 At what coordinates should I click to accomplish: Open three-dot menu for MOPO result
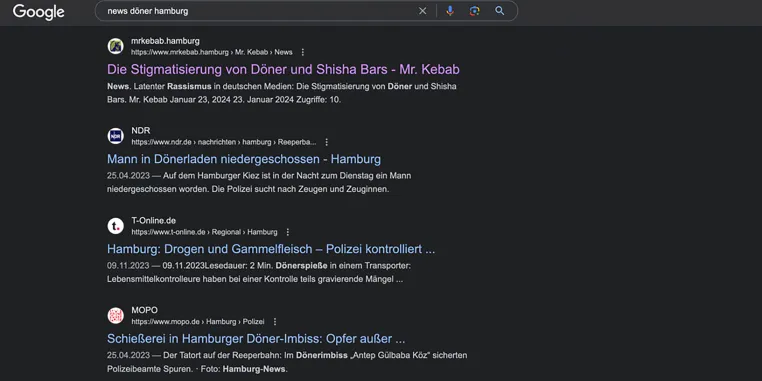coord(275,322)
